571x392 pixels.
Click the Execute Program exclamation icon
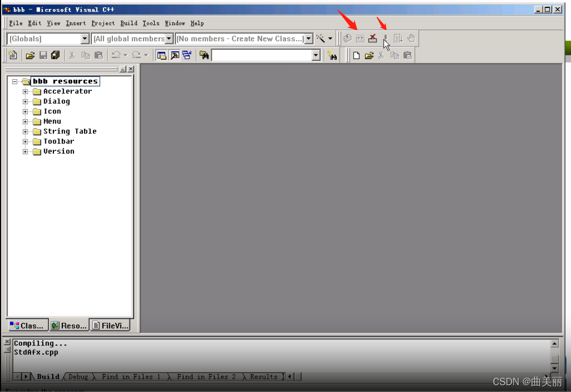[385, 38]
